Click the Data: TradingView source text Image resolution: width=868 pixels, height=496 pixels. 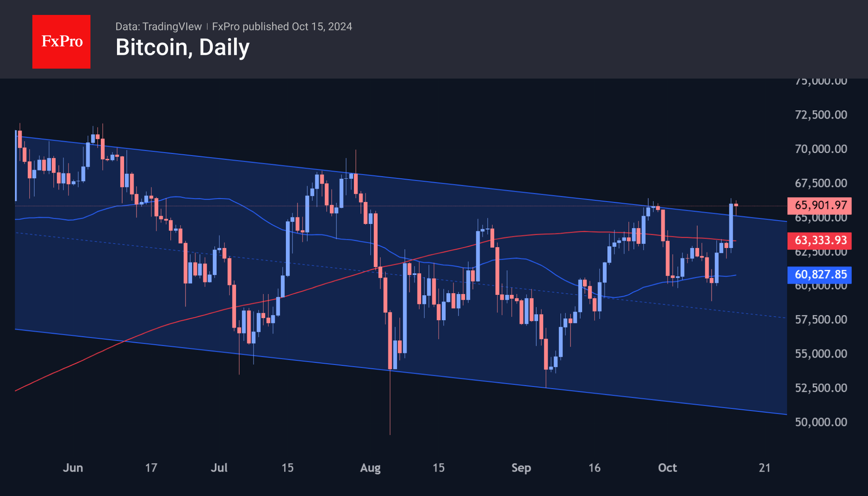(x=158, y=27)
